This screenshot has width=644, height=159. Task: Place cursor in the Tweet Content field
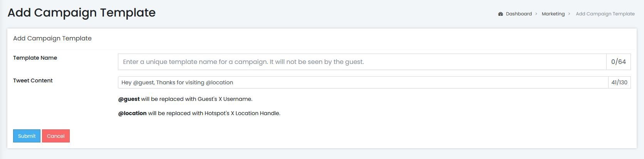363,82
